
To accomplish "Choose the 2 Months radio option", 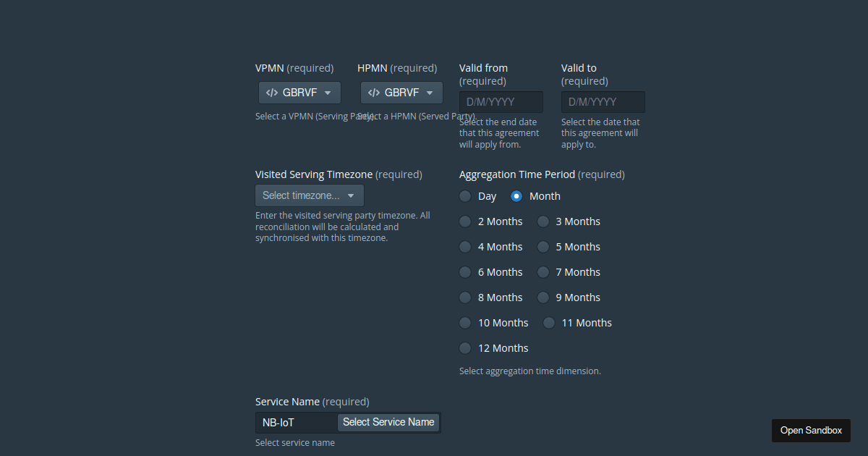I will coord(465,221).
